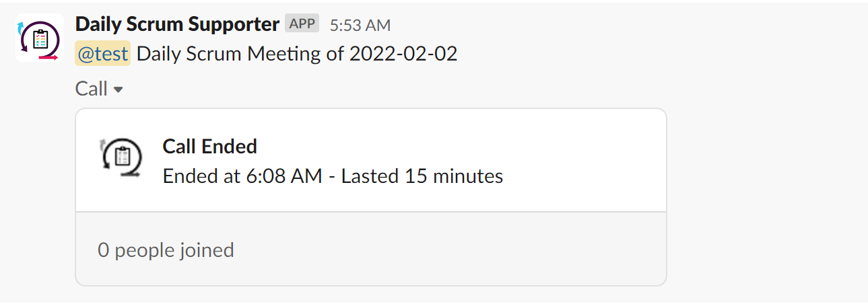Viewport: 868px width, 304px height.
Task: Click the "0 people joined" text
Action: point(166,250)
